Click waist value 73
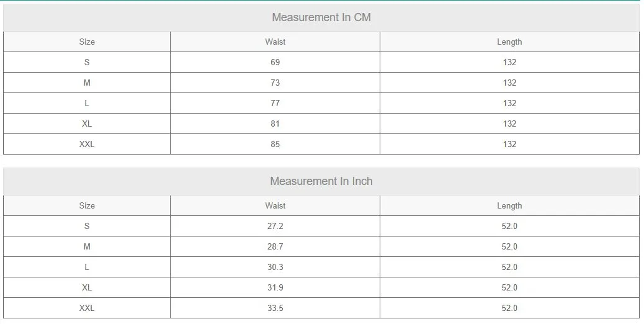This screenshot has height=324, width=644. point(275,83)
